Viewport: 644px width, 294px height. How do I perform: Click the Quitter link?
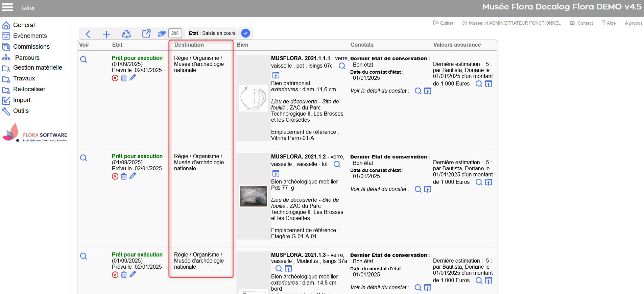(443, 23)
